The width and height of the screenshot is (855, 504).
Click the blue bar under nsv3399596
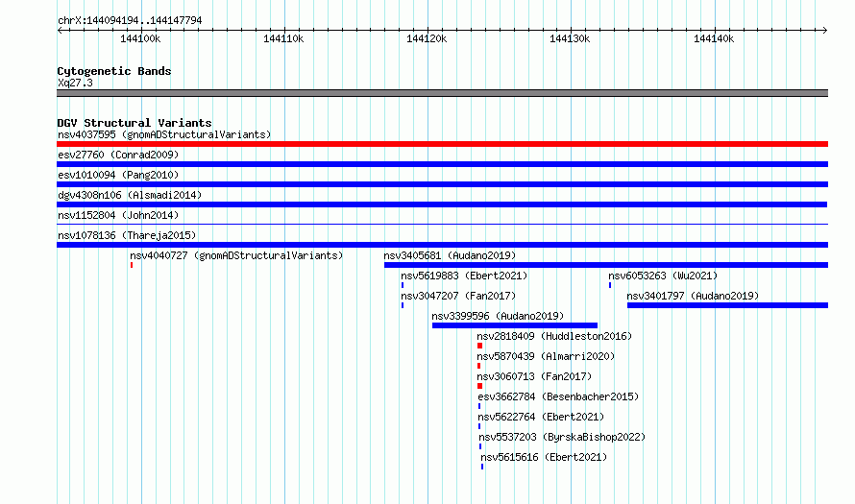point(515,325)
